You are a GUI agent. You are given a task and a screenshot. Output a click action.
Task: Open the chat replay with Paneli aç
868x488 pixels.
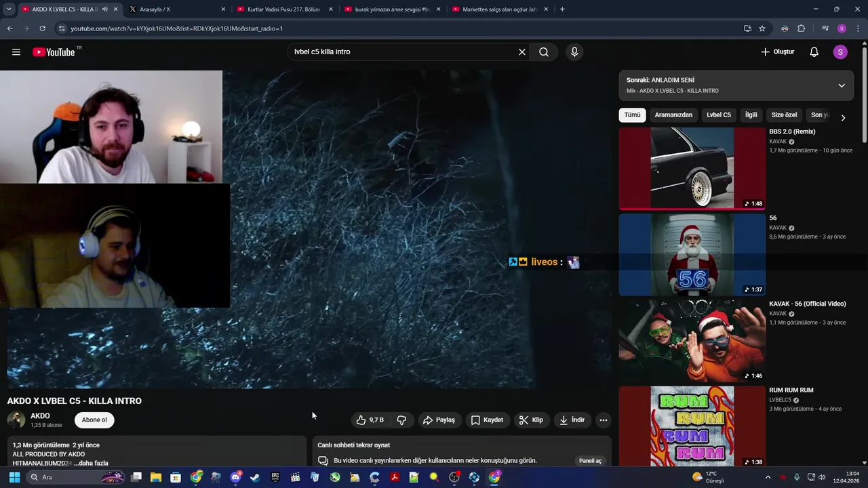[x=590, y=461]
